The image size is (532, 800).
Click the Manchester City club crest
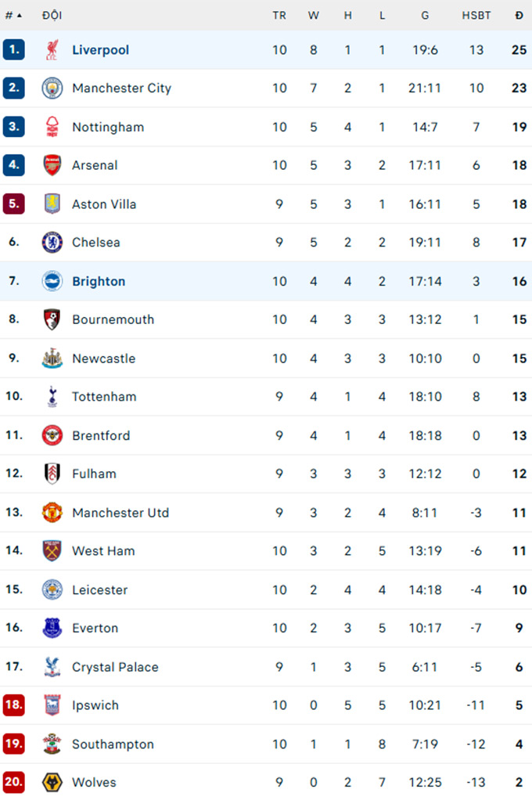point(52,88)
